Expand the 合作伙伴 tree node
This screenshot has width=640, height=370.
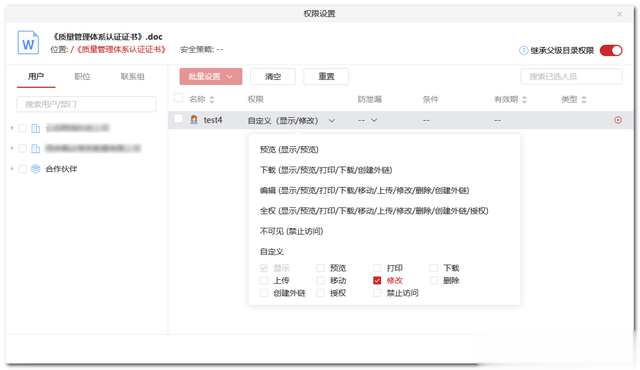click(x=12, y=168)
